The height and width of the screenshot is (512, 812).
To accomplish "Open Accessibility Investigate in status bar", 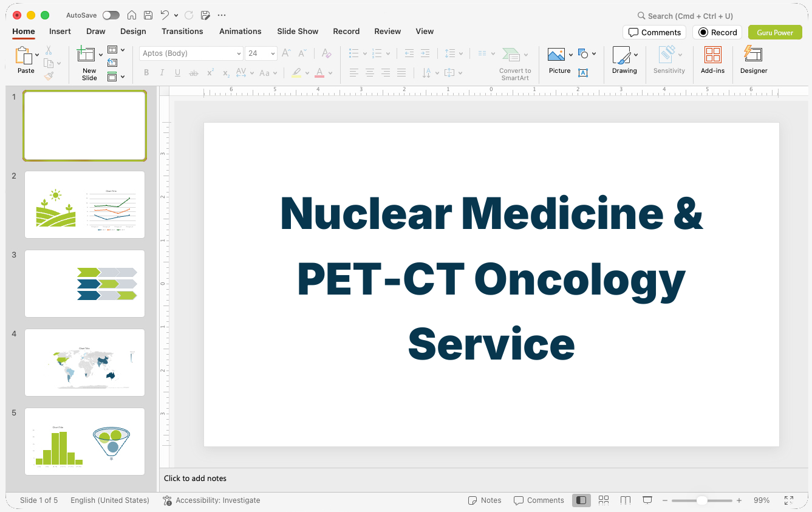I will tap(211, 500).
